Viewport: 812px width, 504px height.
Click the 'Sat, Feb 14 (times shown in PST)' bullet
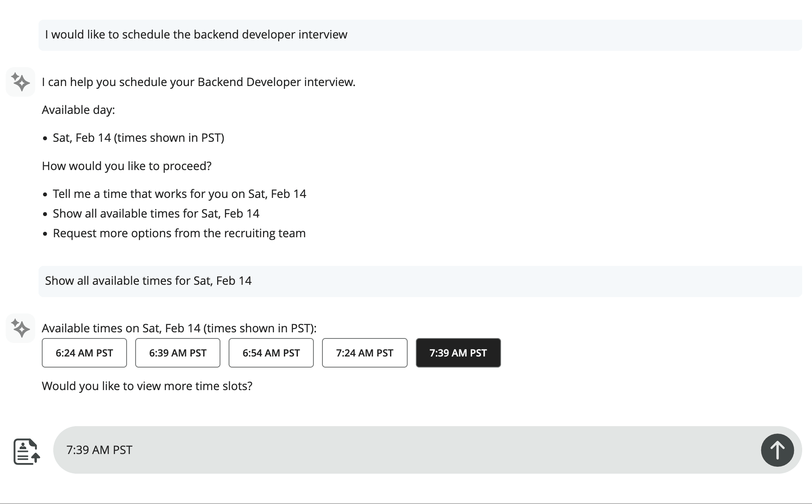(x=138, y=137)
